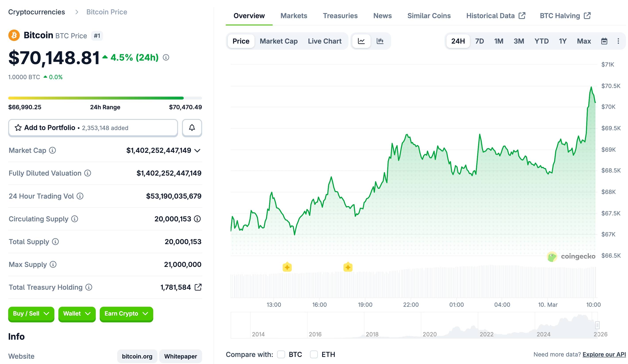Open Total Treasury Holding external link
Screen dimensions: 628x364
(x=198, y=287)
